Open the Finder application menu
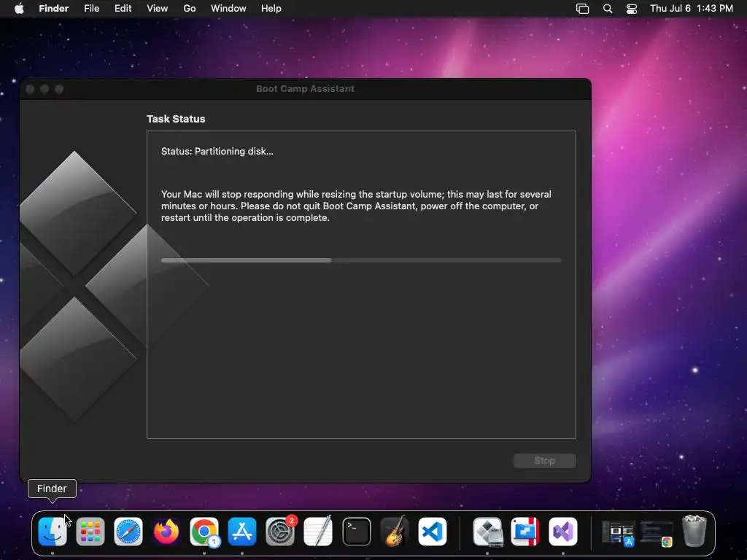The image size is (747, 560). tap(54, 9)
